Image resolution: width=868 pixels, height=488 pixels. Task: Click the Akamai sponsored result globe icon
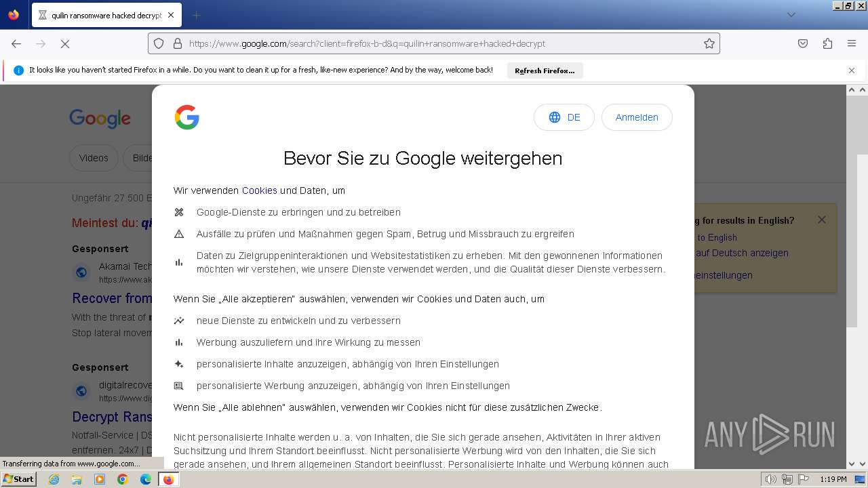click(81, 272)
